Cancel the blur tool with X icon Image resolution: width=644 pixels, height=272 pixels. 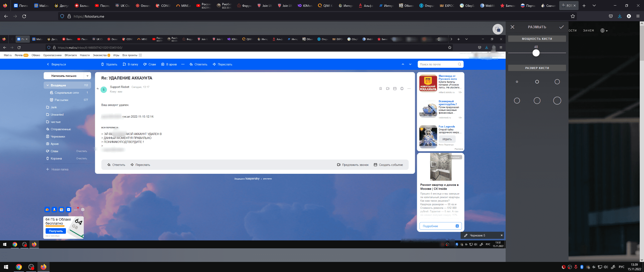(x=512, y=27)
